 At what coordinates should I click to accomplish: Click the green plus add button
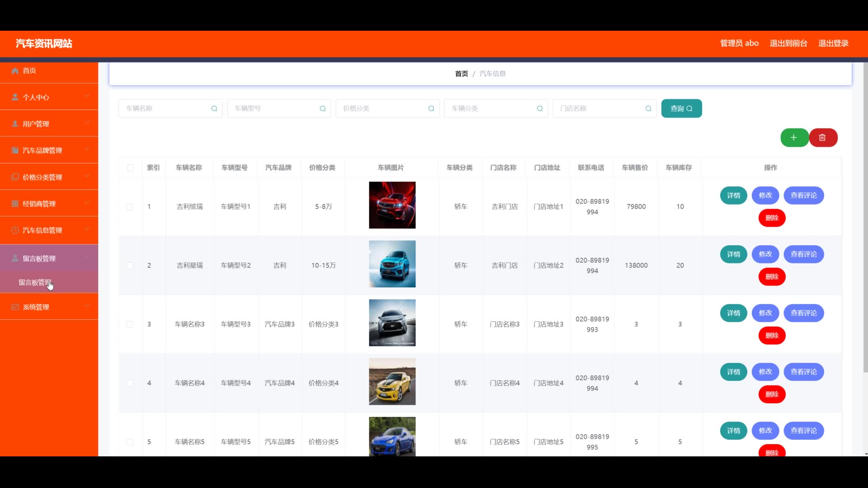point(794,137)
